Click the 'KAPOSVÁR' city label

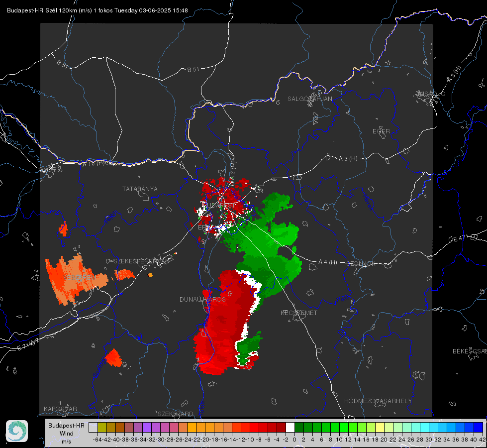[60, 409]
